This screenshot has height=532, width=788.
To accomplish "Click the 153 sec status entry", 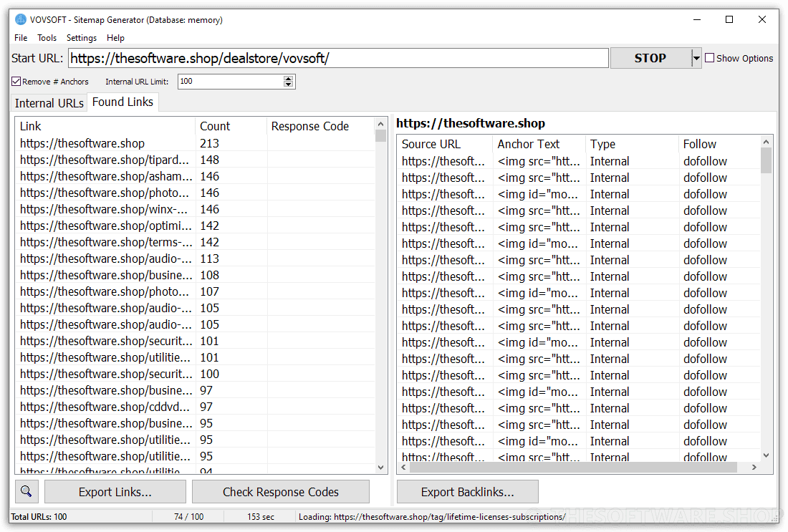I will pyautogui.click(x=261, y=516).
